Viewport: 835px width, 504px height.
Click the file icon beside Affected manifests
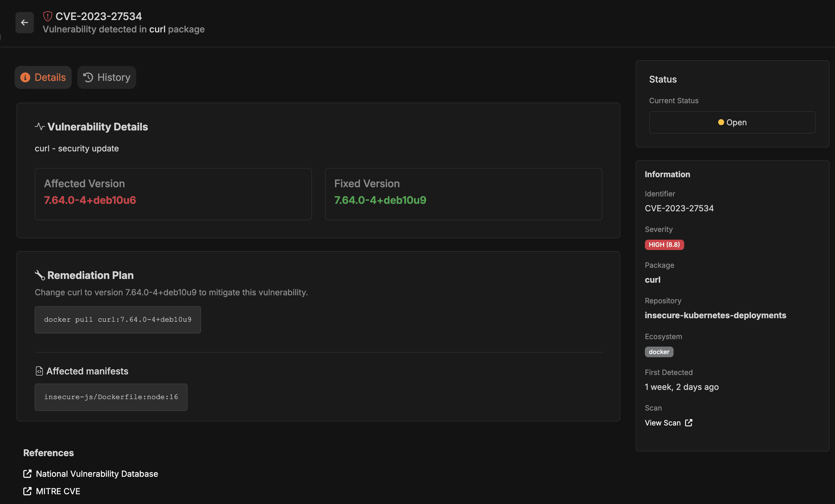click(x=39, y=371)
